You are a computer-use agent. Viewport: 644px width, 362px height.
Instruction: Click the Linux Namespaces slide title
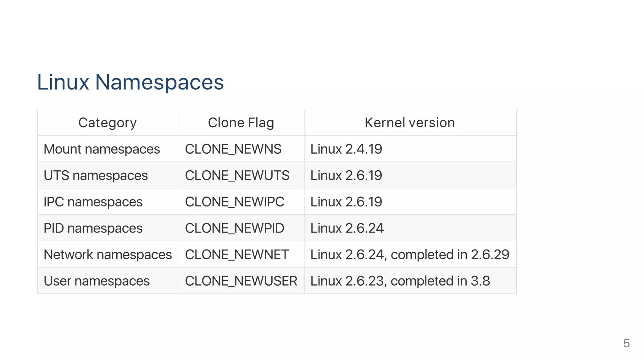click(x=130, y=82)
